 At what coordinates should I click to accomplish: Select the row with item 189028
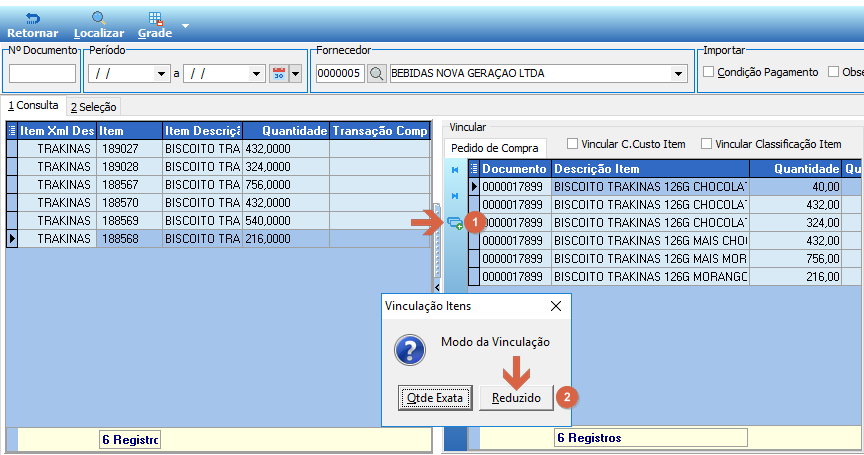(218, 167)
